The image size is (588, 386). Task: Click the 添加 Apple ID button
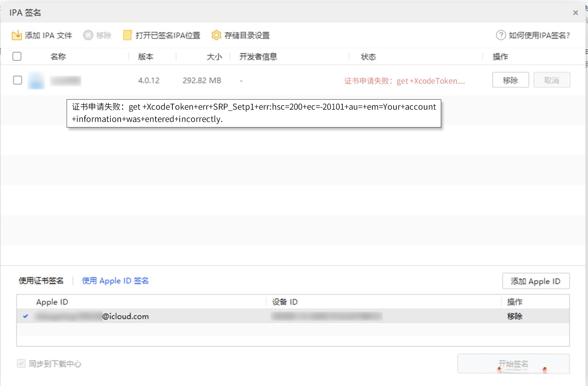point(536,281)
